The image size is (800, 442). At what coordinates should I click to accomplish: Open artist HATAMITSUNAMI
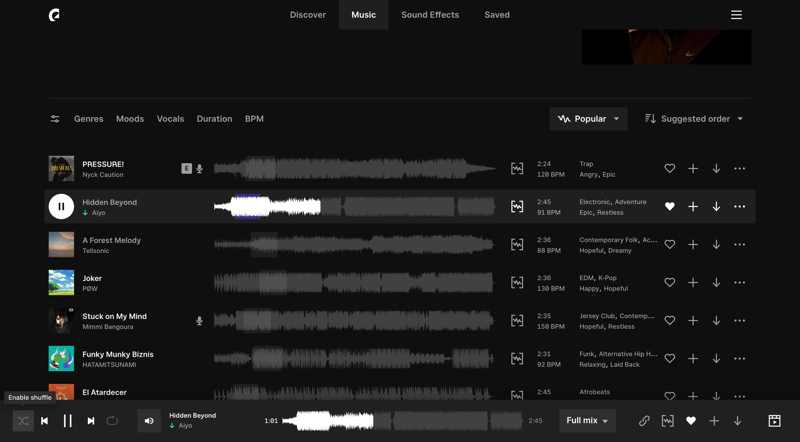click(x=109, y=364)
